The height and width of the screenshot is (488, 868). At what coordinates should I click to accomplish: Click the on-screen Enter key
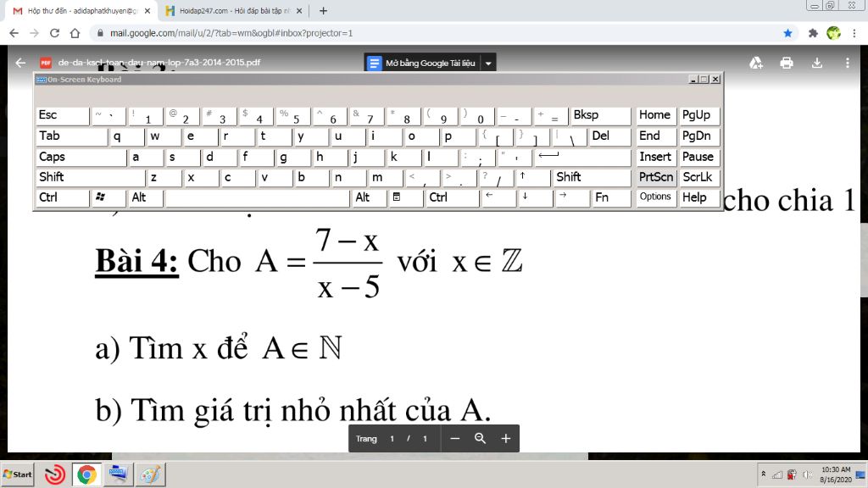pos(582,157)
